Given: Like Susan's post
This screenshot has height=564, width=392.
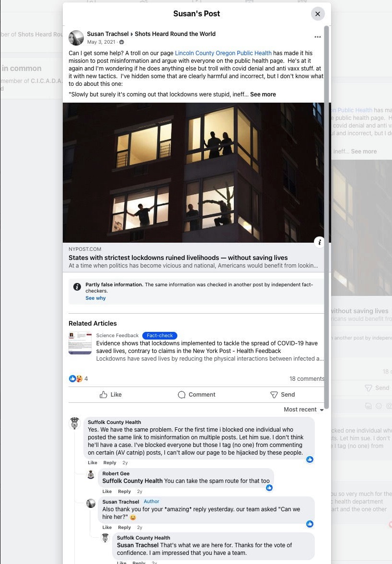Looking at the screenshot, I should [111, 395].
